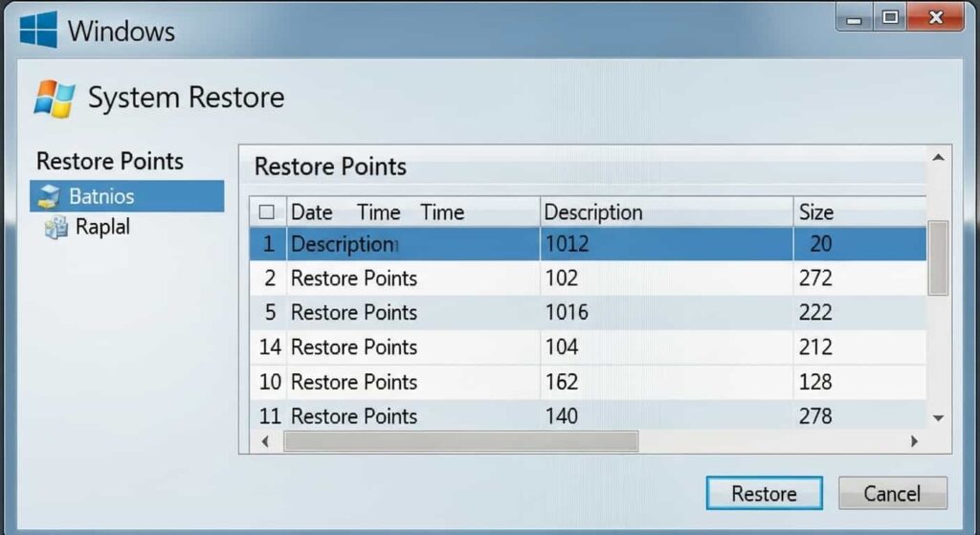980x535 pixels.
Task: Click the horizontal scrollbar right arrow
Action: [914, 442]
